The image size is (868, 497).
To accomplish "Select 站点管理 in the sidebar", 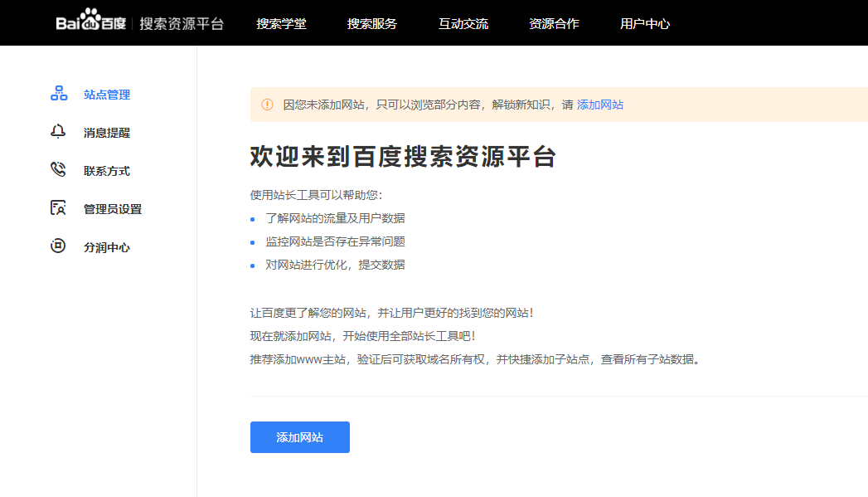I will coord(107,95).
